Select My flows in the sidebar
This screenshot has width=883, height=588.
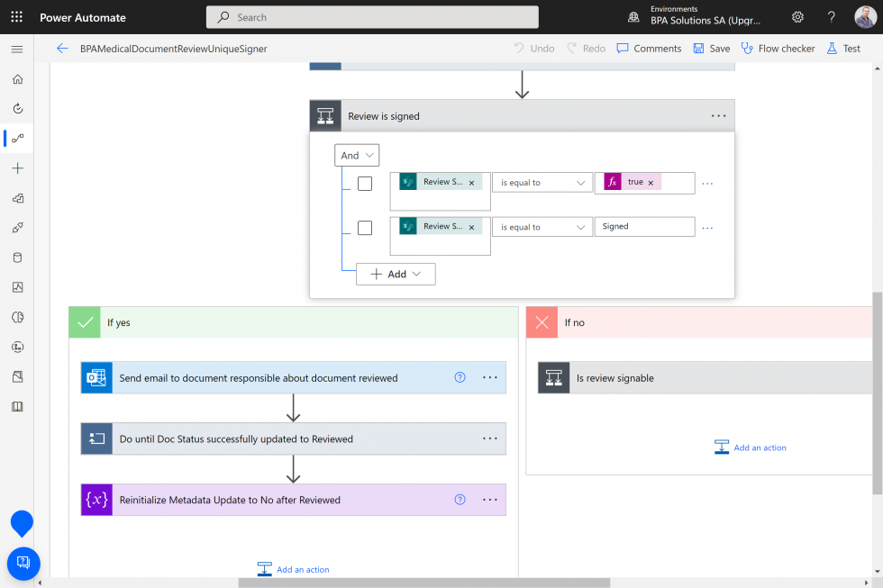point(17,138)
